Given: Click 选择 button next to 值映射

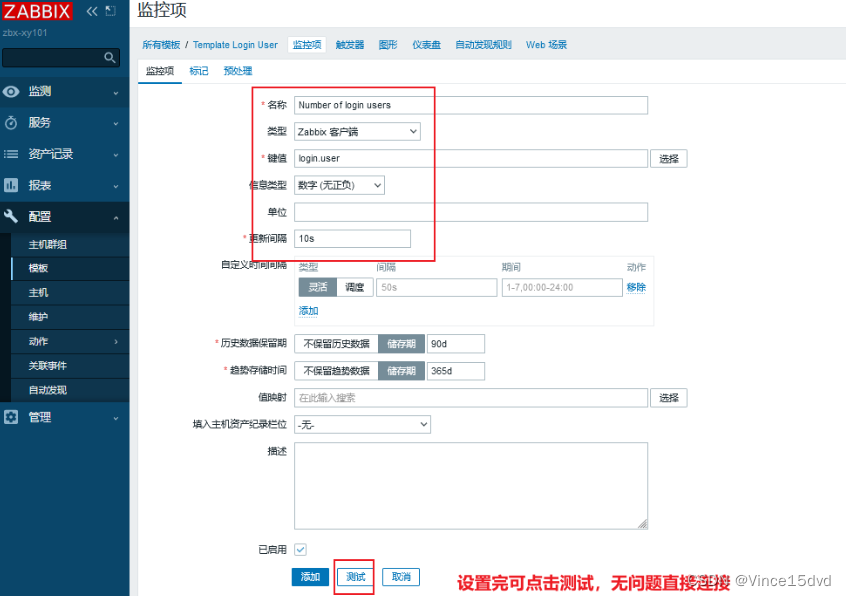Looking at the screenshot, I should (x=668, y=398).
